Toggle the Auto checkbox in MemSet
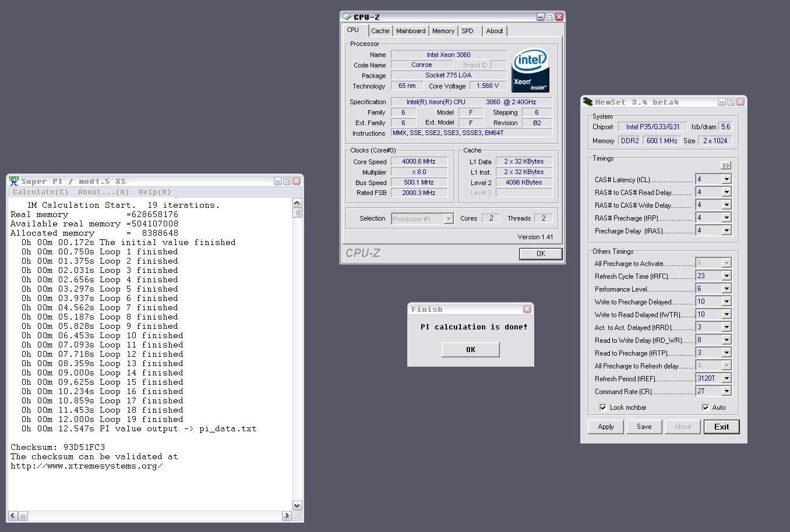The image size is (790, 532). (706, 407)
